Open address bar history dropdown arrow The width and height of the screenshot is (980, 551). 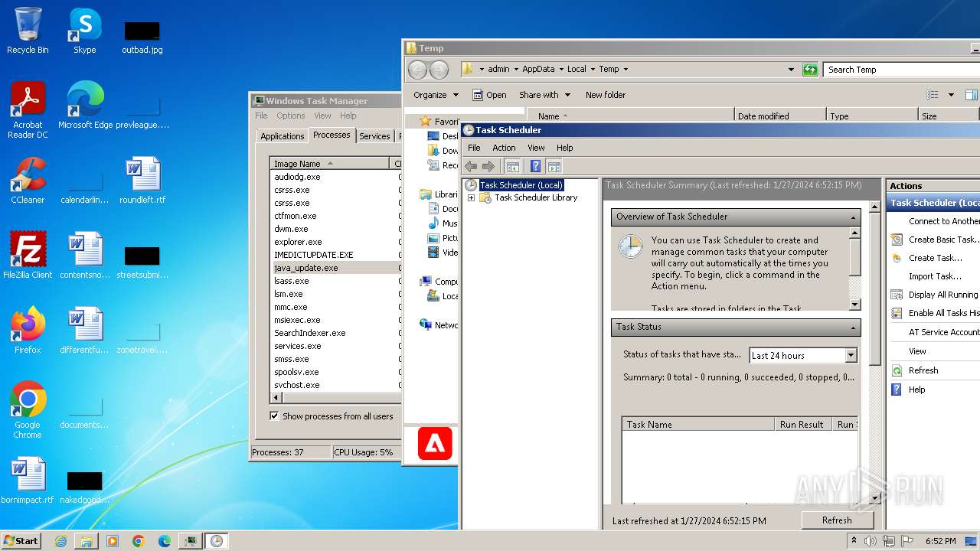click(791, 70)
